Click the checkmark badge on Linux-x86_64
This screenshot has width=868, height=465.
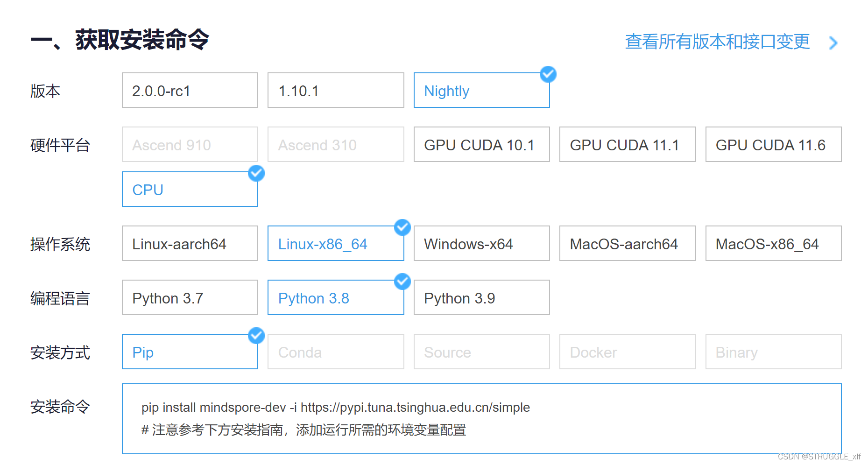click(402, 227)
